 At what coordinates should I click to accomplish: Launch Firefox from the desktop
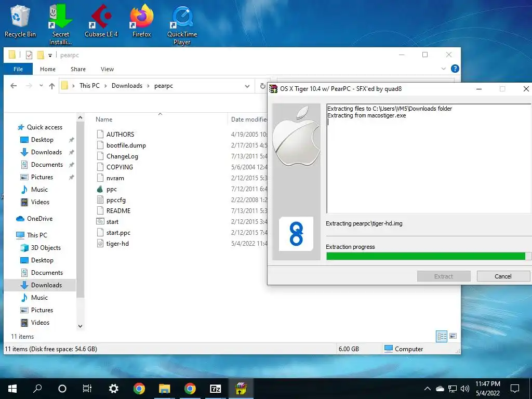click(141, 21)
